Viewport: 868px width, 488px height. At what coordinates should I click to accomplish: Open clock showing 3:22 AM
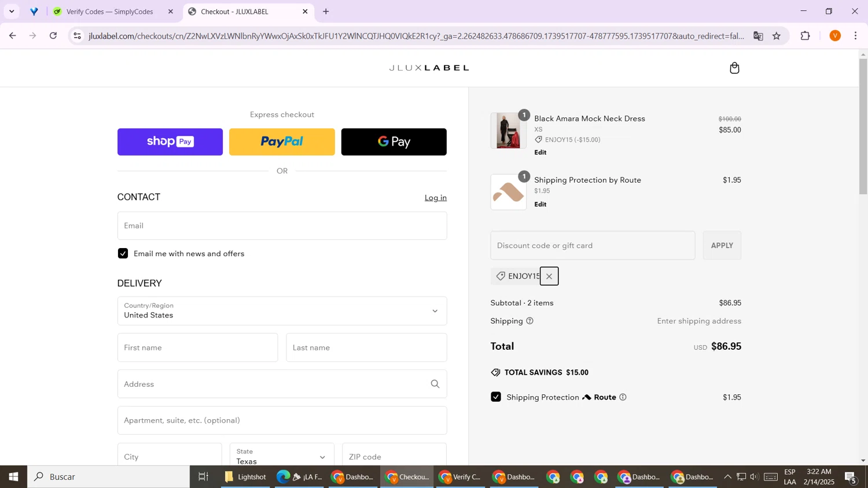click(819, 477)
